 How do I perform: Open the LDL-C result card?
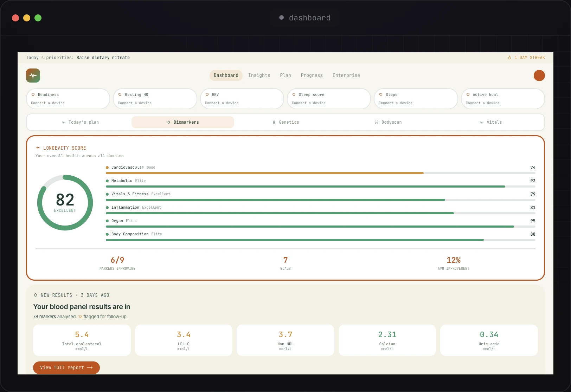click(184, 340)
